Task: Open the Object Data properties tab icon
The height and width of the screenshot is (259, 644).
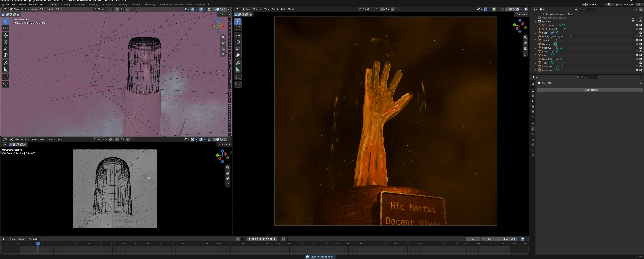Action: 533,150
